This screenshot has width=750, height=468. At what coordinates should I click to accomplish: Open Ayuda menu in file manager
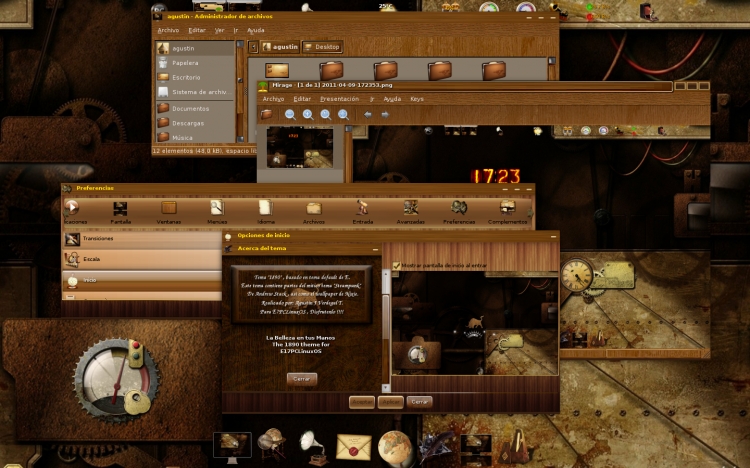click(256, 30)
